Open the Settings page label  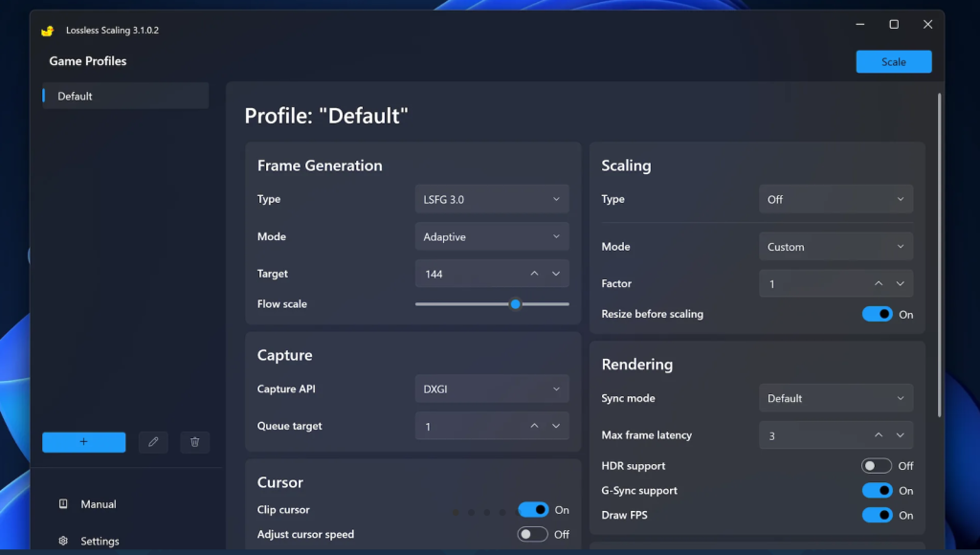[100, 542]
